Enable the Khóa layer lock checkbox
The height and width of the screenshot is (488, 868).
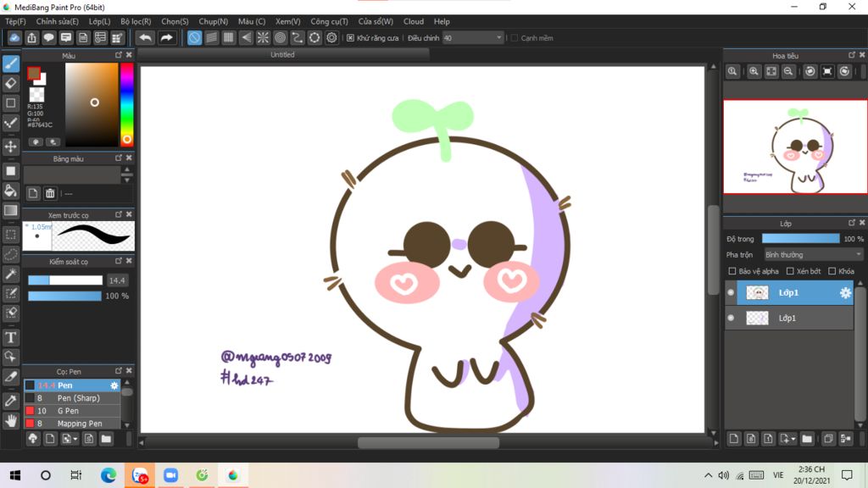coord(832,271)
